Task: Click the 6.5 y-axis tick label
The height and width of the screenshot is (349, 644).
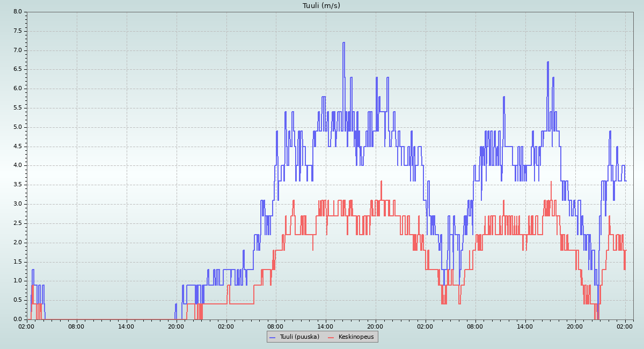Action: [17, 69]
